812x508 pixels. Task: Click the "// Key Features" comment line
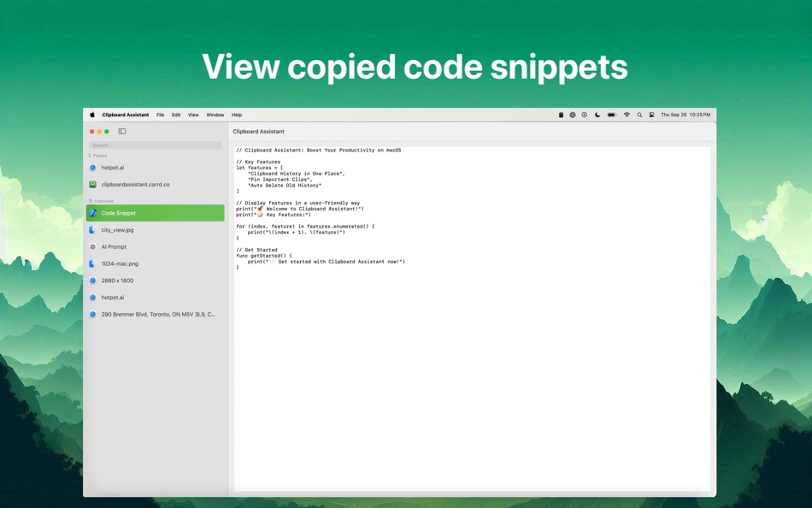click(x=258, y=162)
